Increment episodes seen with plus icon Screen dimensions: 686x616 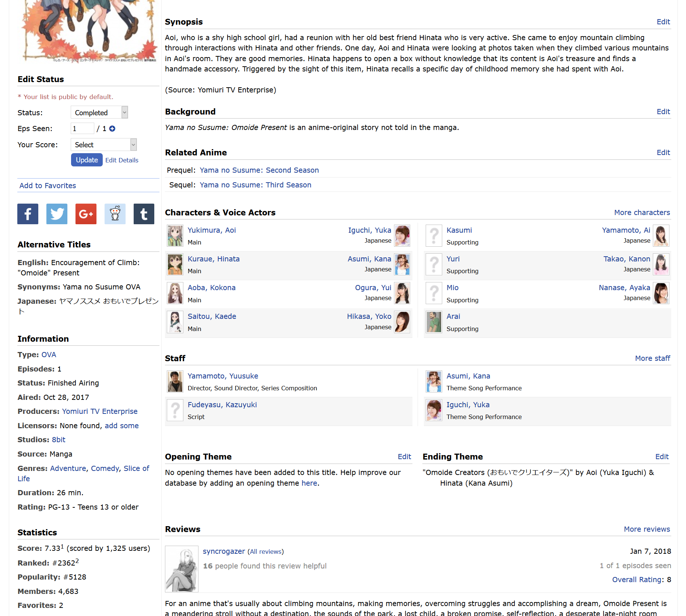pyautogui.click(x=112, y=129)
